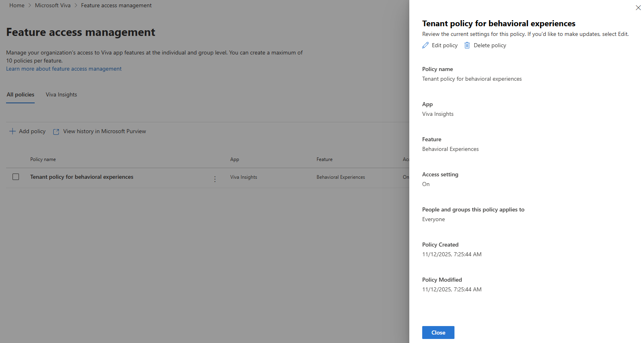644x343 pixels.
Task: Tick the checkbox for the Tenant policy row
Action: (16, 177)
